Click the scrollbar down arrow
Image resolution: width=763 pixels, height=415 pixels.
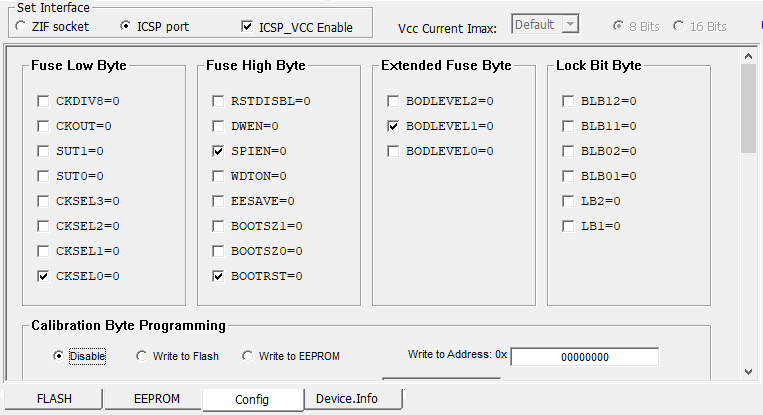748,372
